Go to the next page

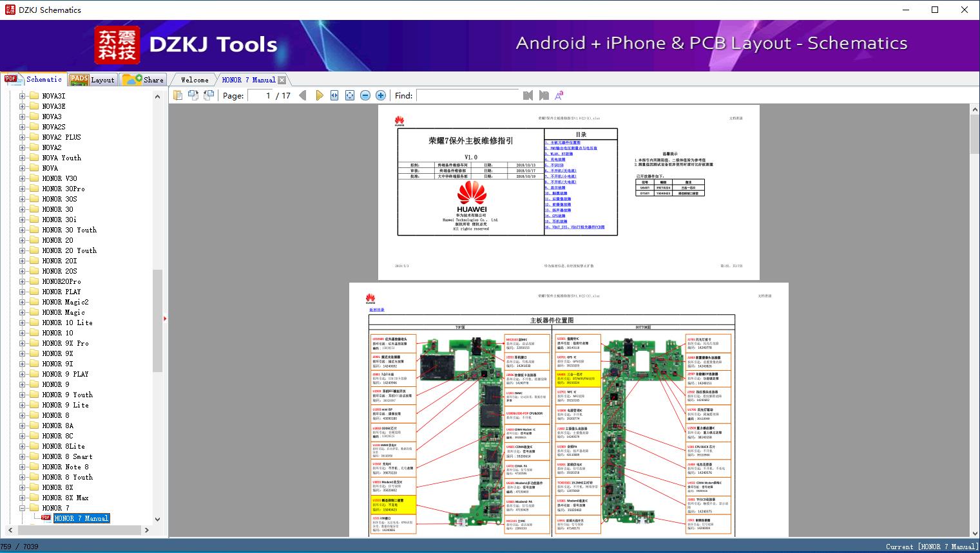click(319, 95)
